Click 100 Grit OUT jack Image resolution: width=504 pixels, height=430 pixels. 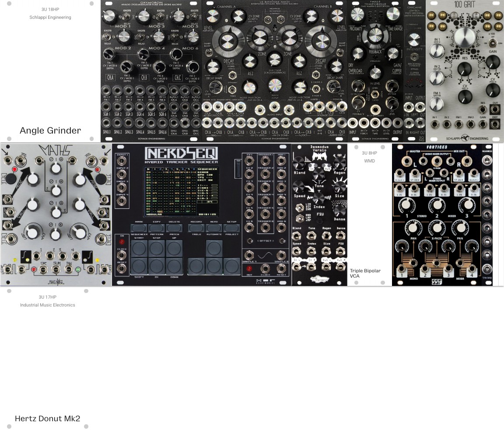click(x=495, y=109)
